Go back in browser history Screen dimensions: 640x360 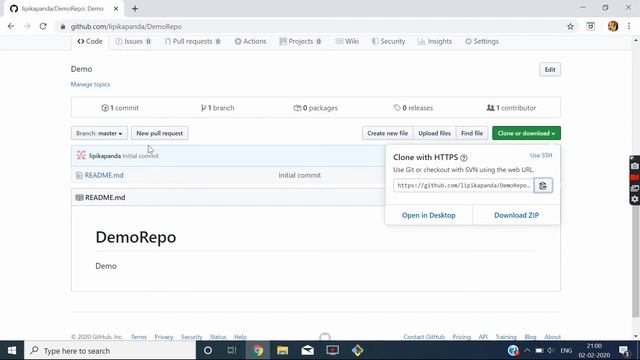(x=11, y=27)
